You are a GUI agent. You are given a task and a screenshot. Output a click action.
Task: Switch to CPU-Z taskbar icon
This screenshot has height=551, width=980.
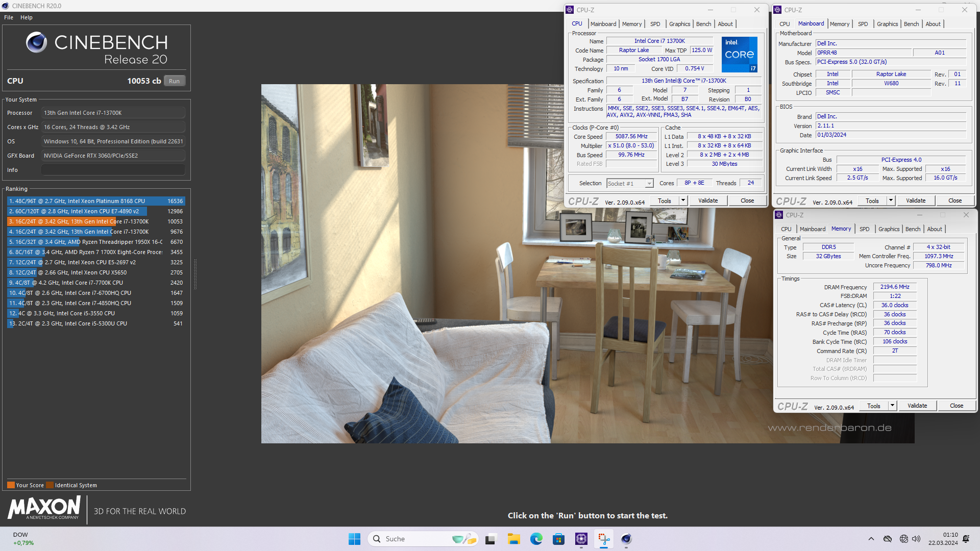(581, 539)
